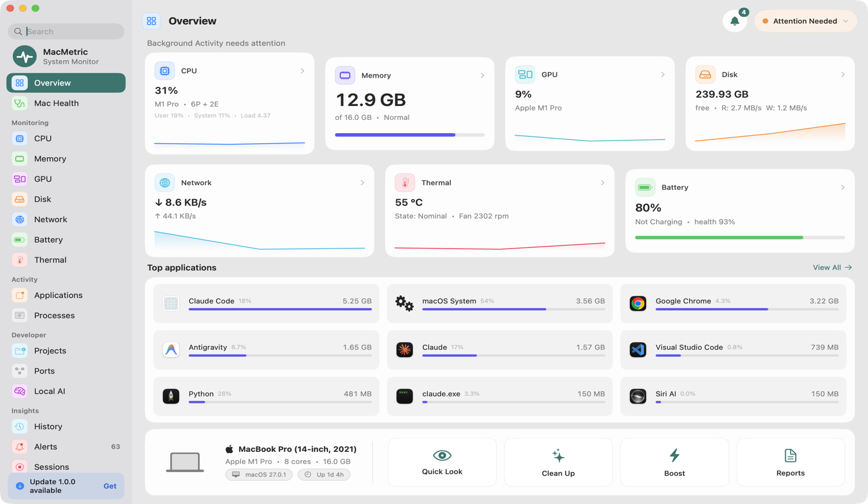
Task: Click the Clean Up sparkle icon
Action: coord(558,455)
